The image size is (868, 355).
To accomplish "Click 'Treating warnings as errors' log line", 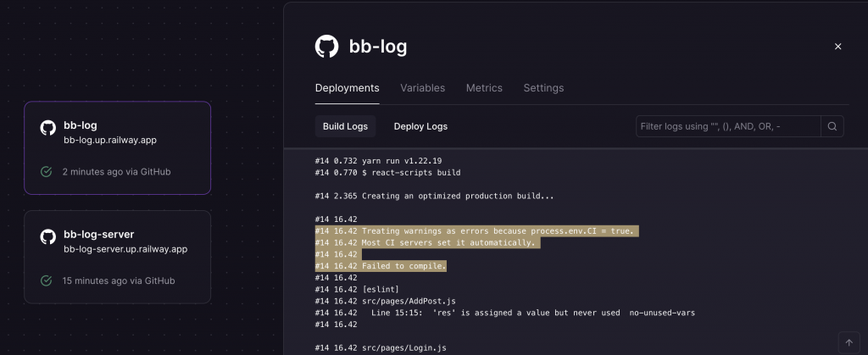I will point(476,230).
